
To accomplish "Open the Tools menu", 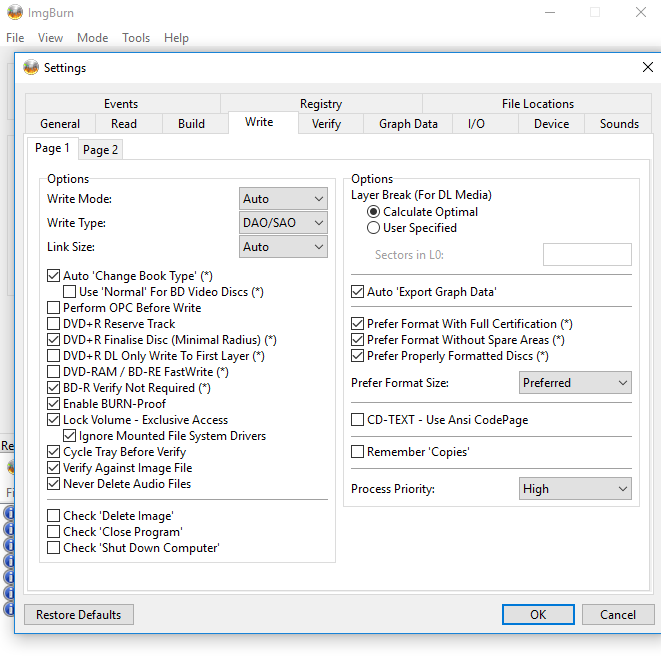I will point(136,38).
